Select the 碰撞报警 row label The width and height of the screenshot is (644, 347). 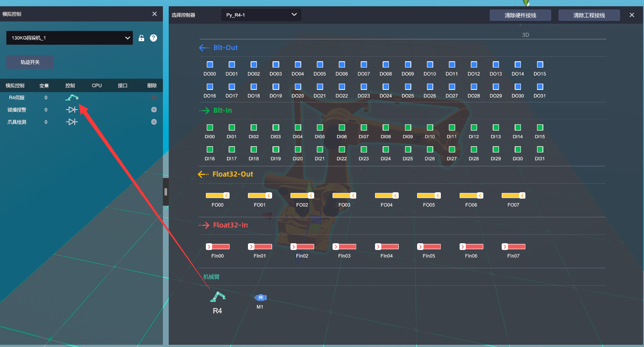(x=17, y=110)
